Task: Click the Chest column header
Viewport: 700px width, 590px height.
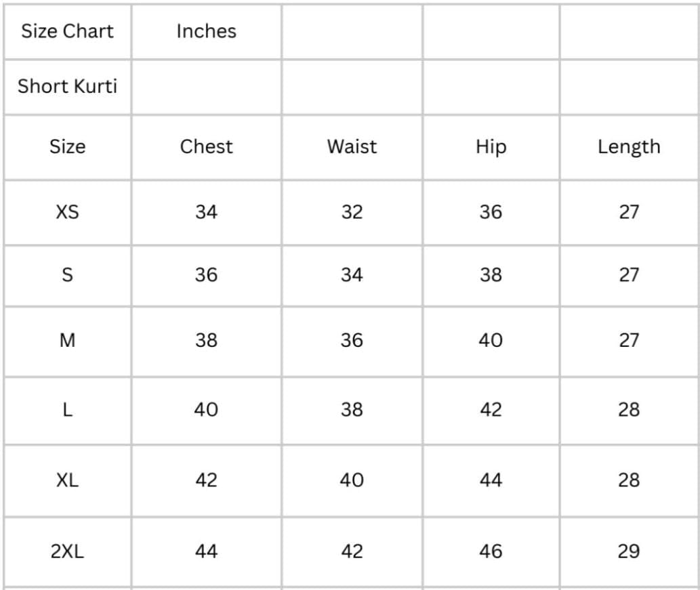Action: pyautogui.click(x=206, y=146)
